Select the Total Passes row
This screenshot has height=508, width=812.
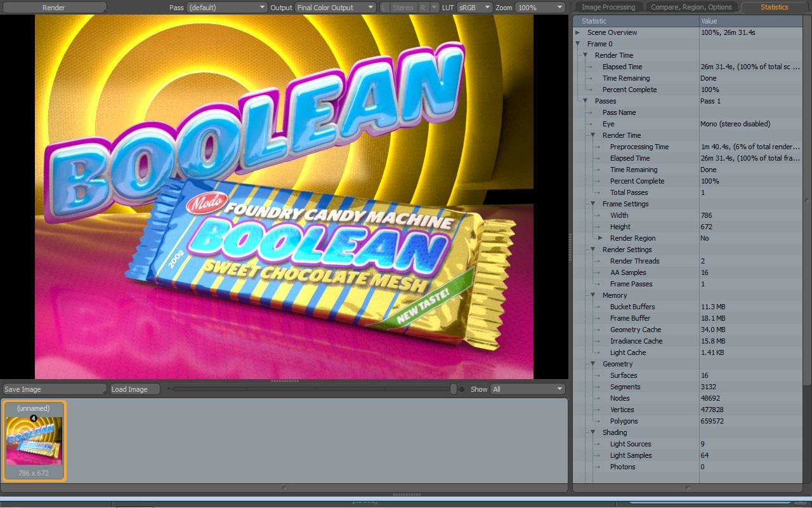coord(688,192)
